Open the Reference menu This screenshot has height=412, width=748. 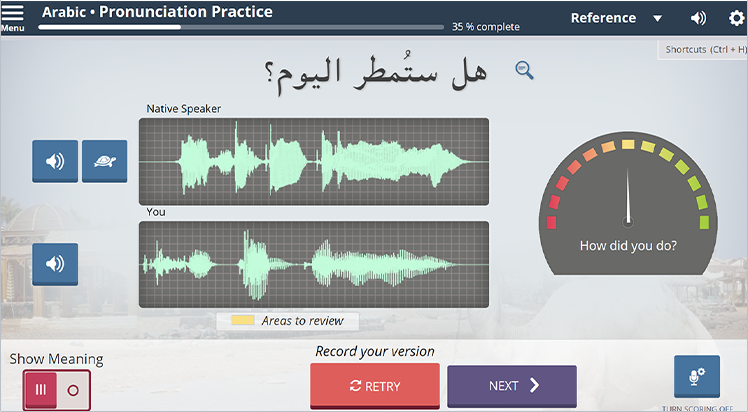tap(603, 18)
